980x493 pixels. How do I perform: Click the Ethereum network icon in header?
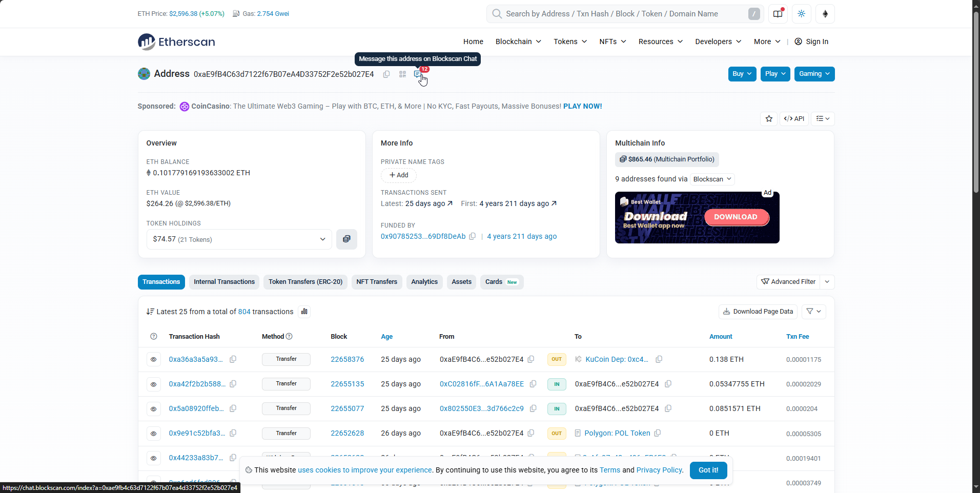(825, 14)
